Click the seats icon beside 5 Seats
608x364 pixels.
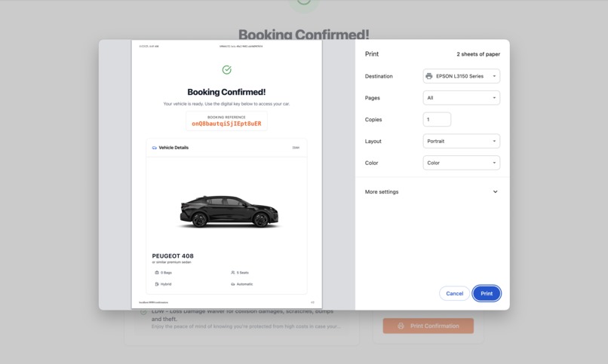pos(232,273)
